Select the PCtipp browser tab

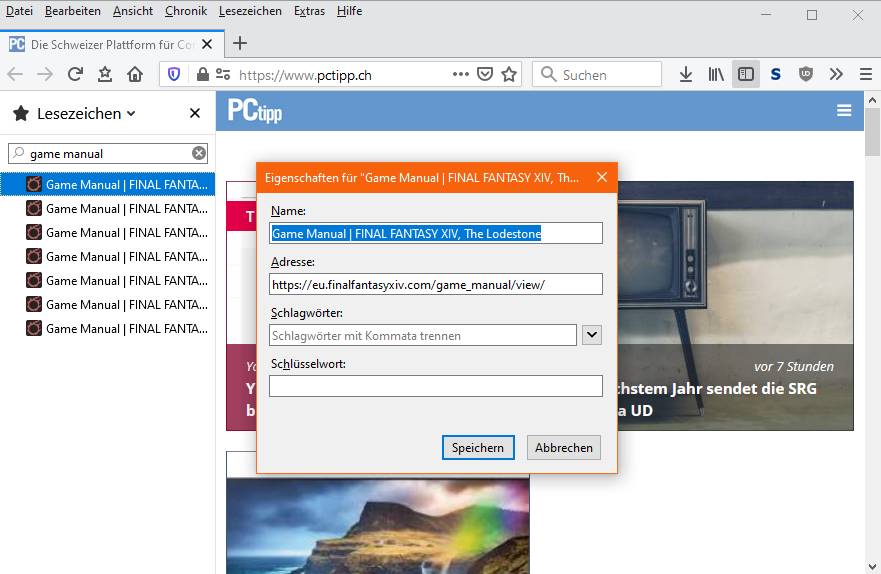pos(112,44)
